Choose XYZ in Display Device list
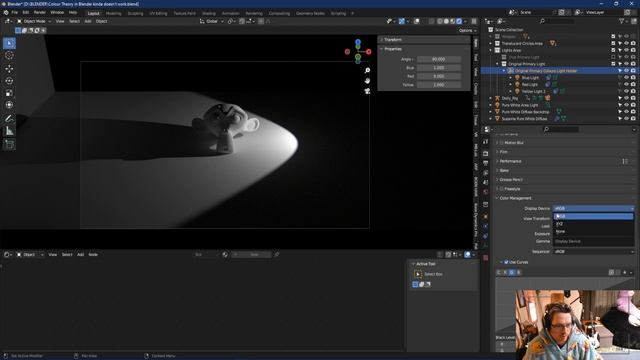This screenshot has width=640, height=360. [x=593, y=224]
